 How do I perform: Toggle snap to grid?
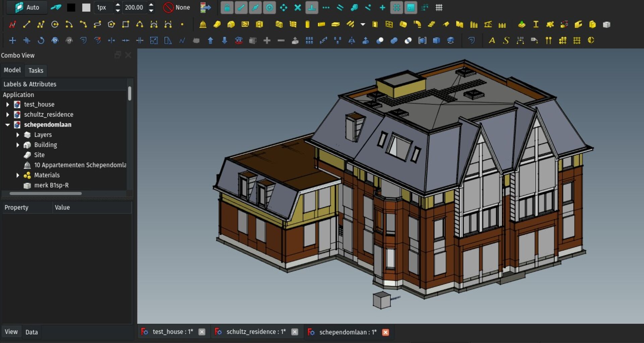pyautogui.click(x=396, y=7)
